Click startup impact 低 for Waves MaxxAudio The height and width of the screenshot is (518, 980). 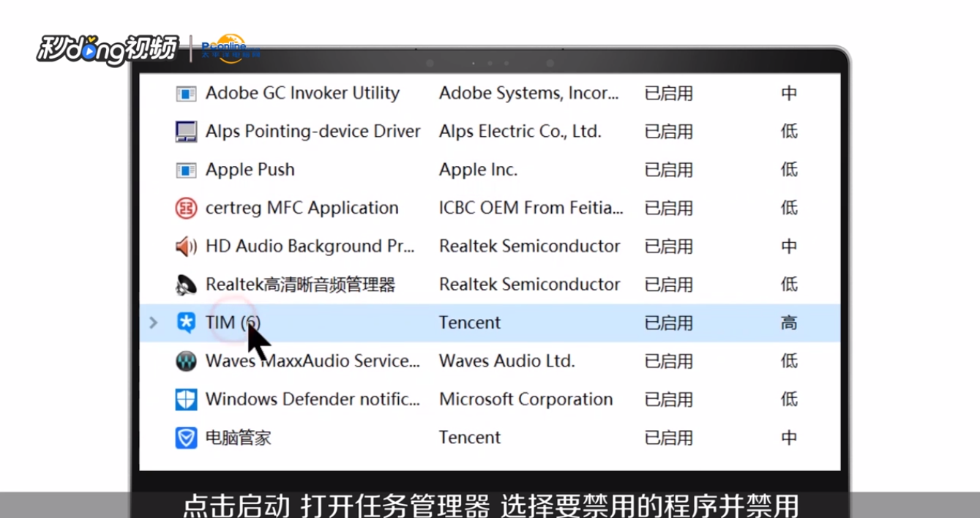point(789,361)
